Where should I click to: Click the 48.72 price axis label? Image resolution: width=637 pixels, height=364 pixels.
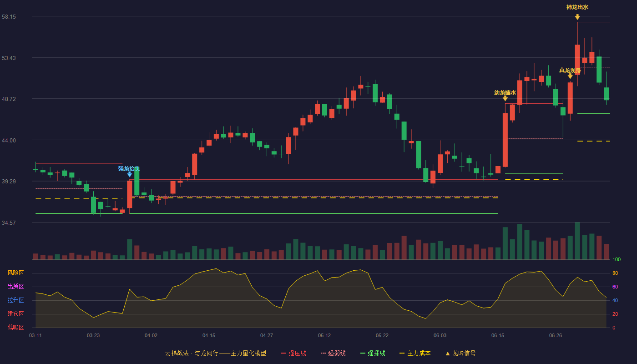(9, 99)
